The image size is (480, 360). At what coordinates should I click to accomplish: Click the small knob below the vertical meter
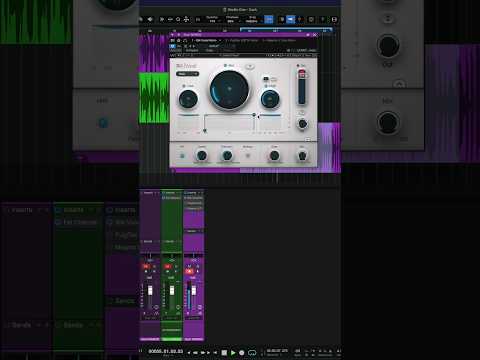coord(302,124)
